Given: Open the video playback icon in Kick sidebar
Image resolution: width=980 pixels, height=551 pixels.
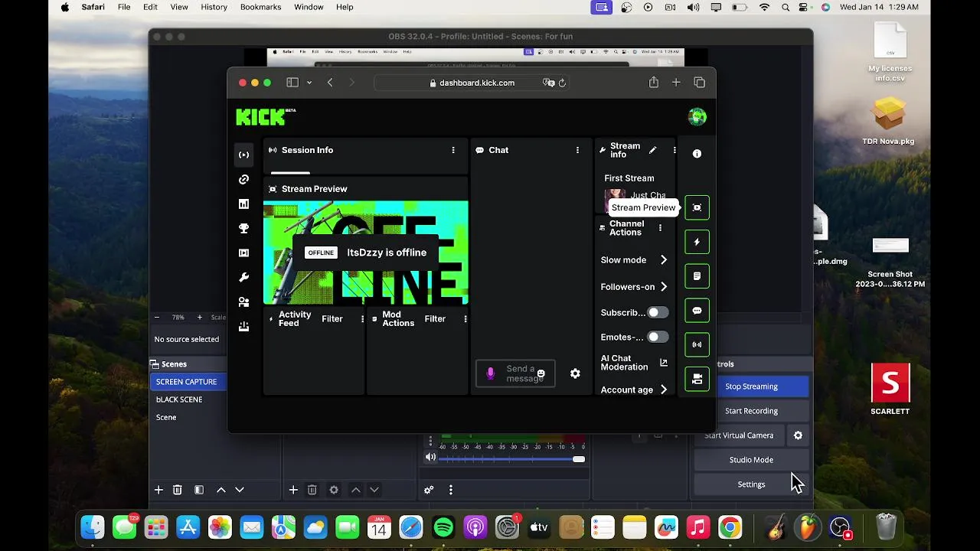Looking at the screenshot, I should coord(243,253).
